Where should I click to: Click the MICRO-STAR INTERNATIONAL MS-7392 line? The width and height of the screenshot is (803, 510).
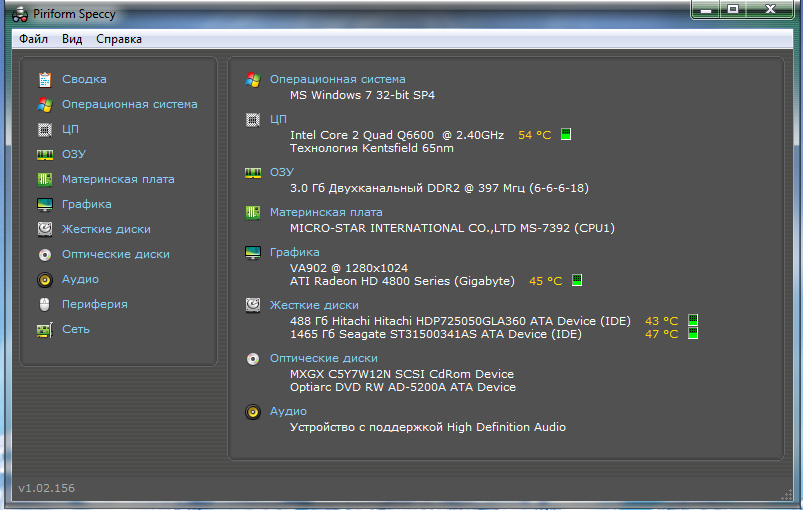click(452, 228)
